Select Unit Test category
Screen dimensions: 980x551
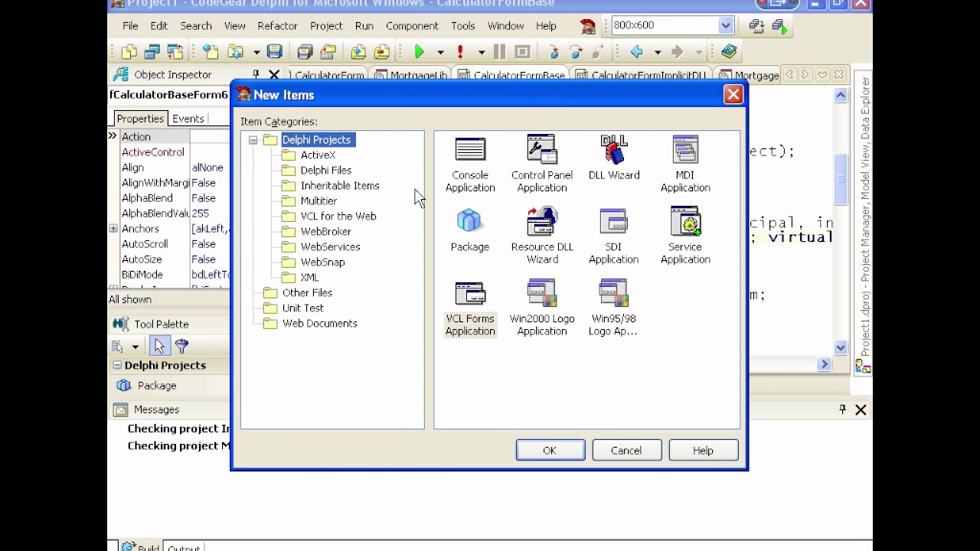[302, 308]
